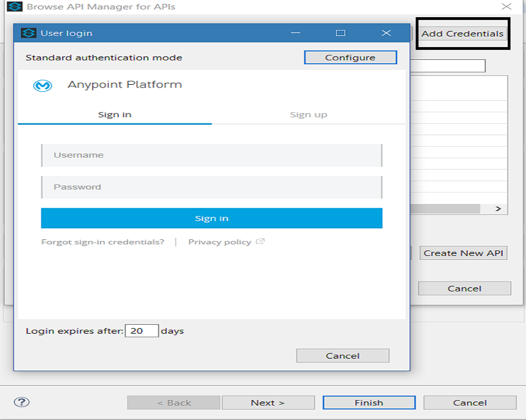Click the Add Credentials button
Viewport: 526px width, 420px height.
pyautogui.click(x=462, y=34)
